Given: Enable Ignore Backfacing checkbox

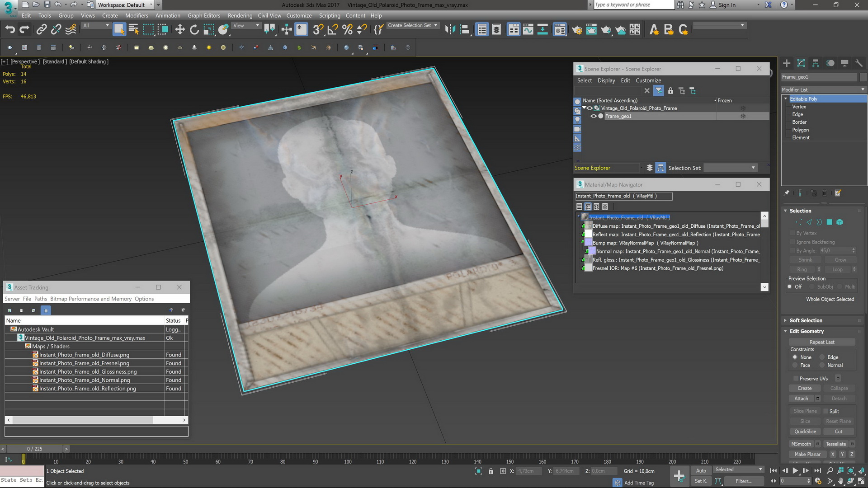Looking at the screenshot, I should point(793,242).
